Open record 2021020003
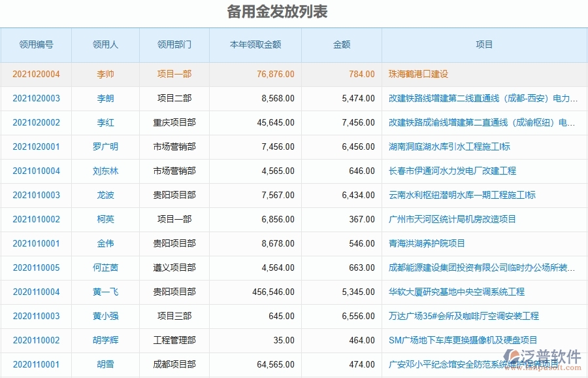 click(x=36, y=98)
